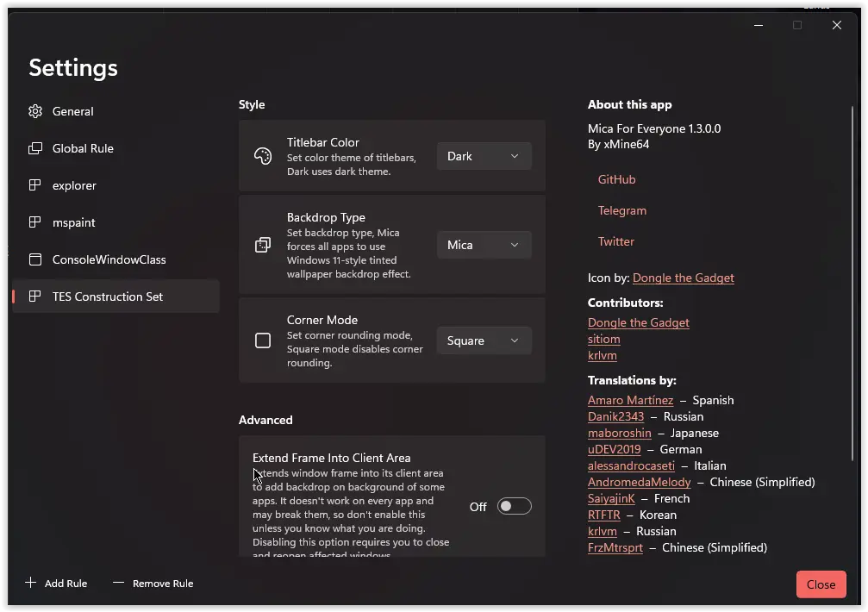Open the Twitter link
This screenshot has height=612, width=868.
(616, 241)
